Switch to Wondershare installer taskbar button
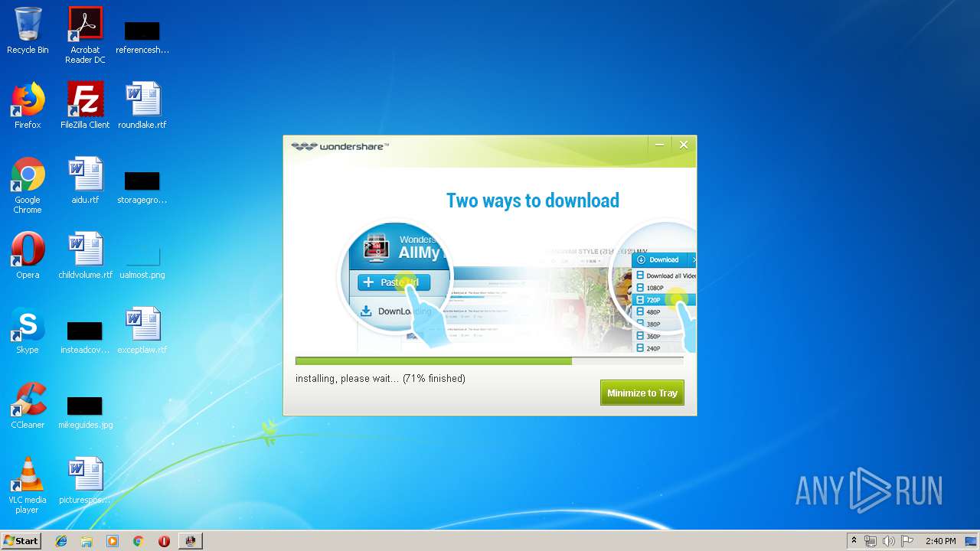The width and height of the screenshot is (980, 551). click(x=190, y=541)
